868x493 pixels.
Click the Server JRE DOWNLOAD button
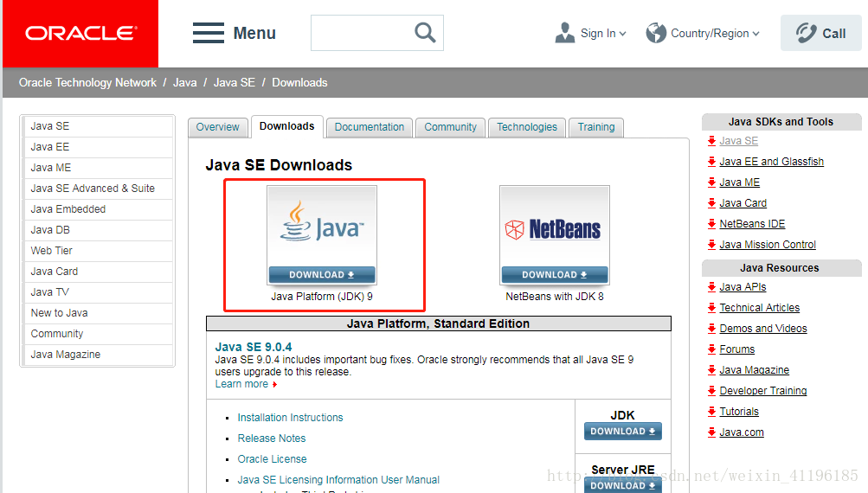click(623, 485)
